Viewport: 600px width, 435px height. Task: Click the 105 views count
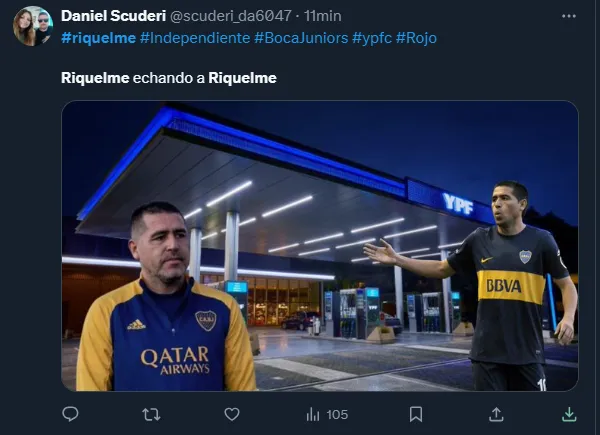tap(336, 413)
